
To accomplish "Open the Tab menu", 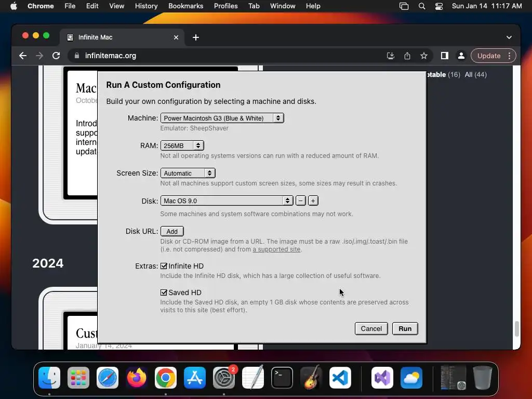I will pyautogui.click(x=254, y=6).
